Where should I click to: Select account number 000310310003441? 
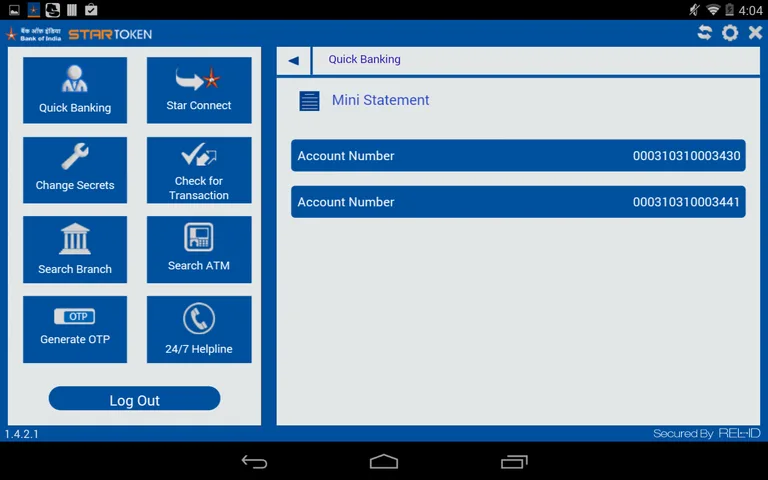point(518,202)
